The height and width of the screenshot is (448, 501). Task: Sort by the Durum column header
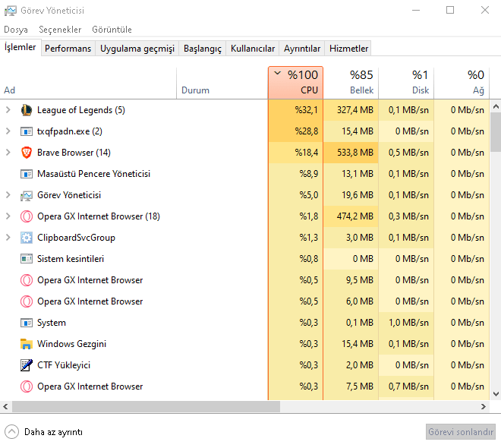pos(222,83)
